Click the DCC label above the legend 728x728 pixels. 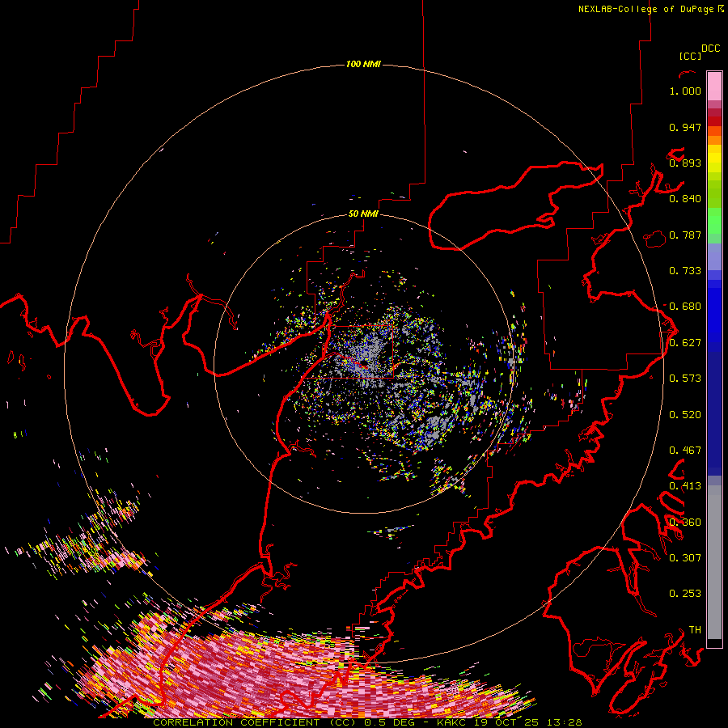(x=710, y=49)
